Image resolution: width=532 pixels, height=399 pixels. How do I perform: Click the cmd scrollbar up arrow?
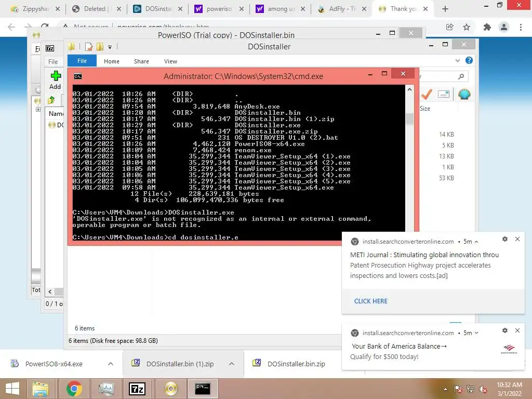tap(409, 89)
